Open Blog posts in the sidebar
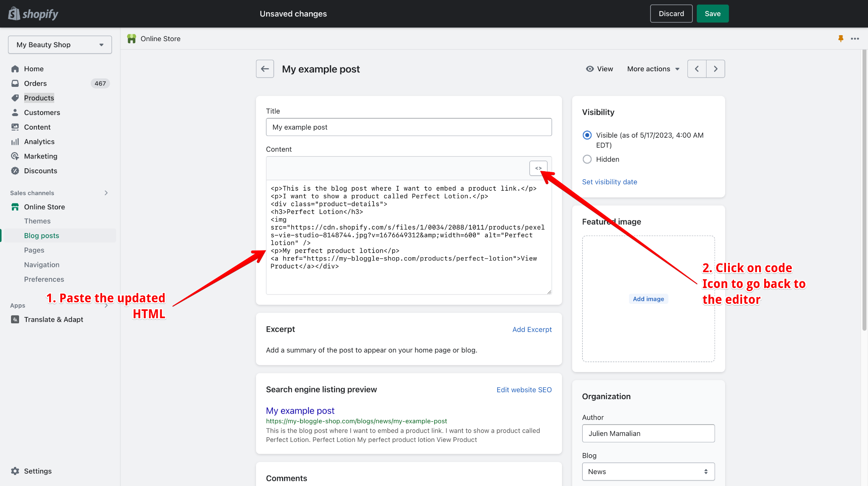Screen dimensions: 868x486 [x=41, y=235]
